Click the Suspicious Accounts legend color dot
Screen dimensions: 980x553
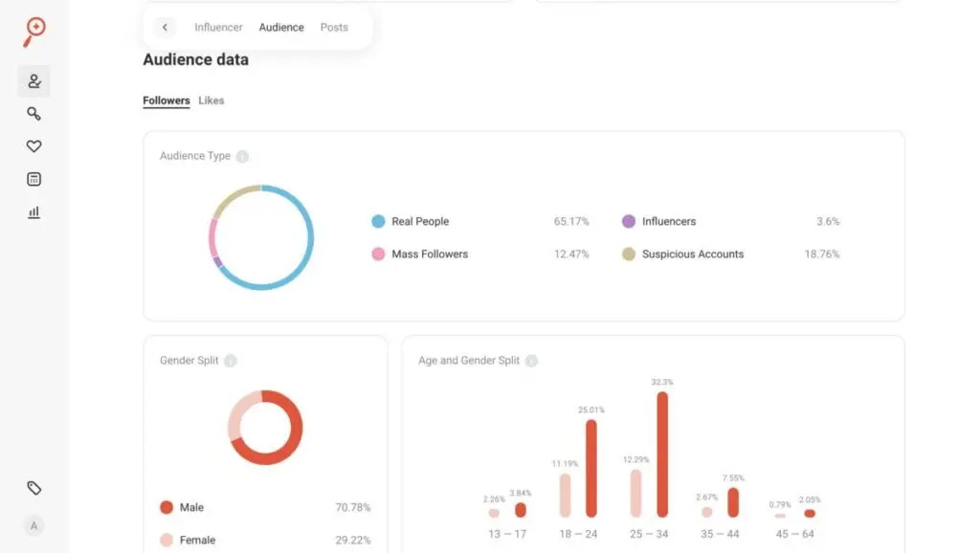[x=629, y=254]
